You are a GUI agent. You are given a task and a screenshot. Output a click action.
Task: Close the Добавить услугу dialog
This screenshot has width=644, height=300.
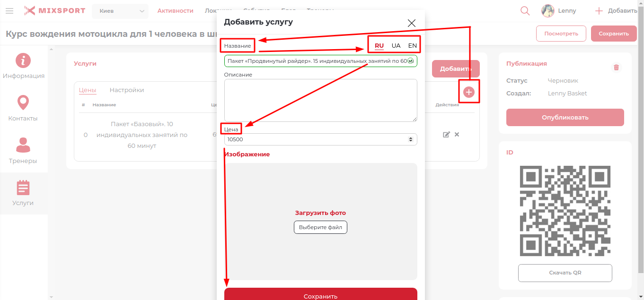(x=411, y=23)
